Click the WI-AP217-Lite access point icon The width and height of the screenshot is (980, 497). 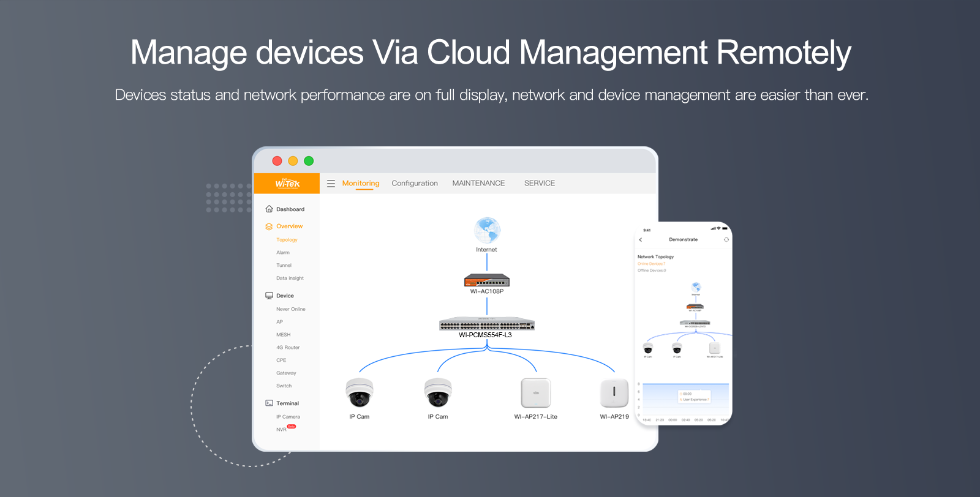536,393
